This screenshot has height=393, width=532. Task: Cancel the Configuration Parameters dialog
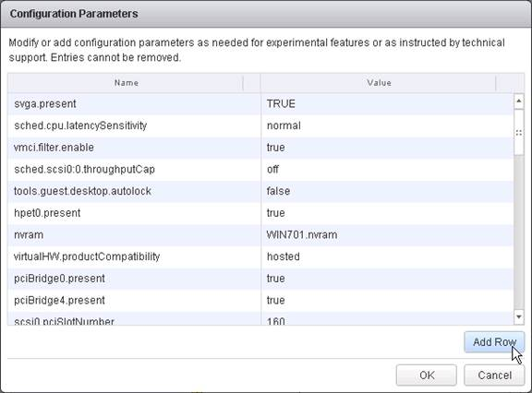pyautogui.click(x=494, y=375)
